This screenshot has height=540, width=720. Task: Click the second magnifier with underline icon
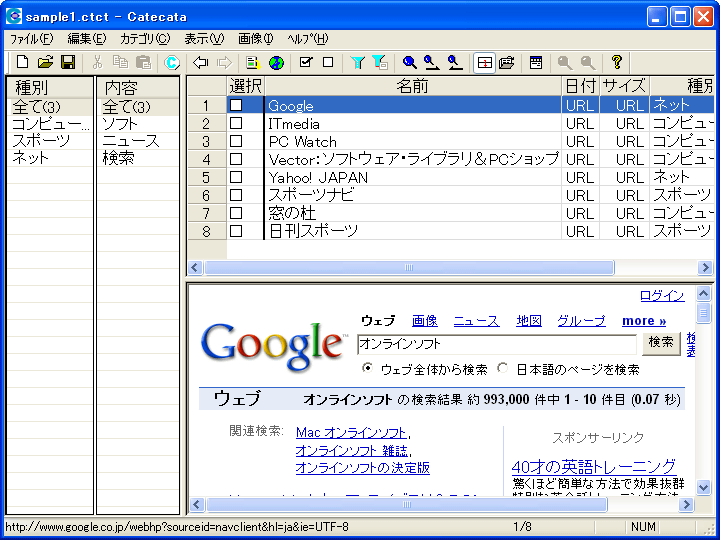pyautogui.click(x=455, y=62)
